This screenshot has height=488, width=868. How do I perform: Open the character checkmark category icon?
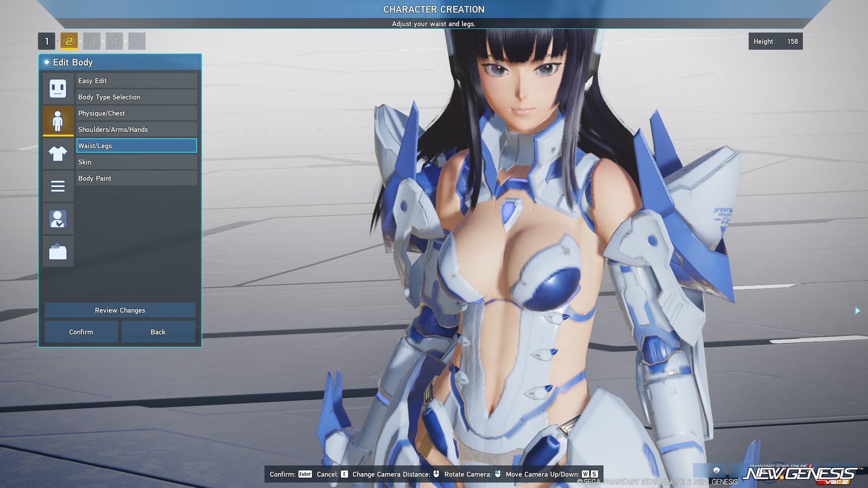(58, 219)
